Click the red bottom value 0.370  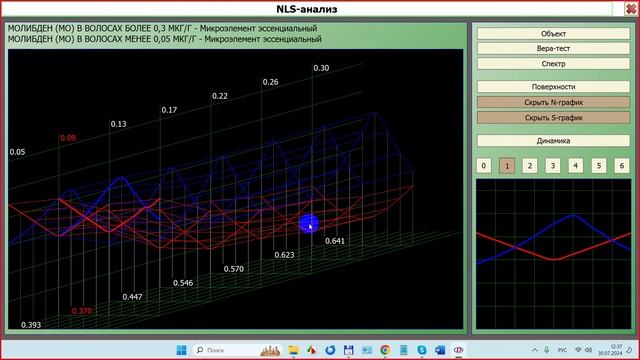82,311
